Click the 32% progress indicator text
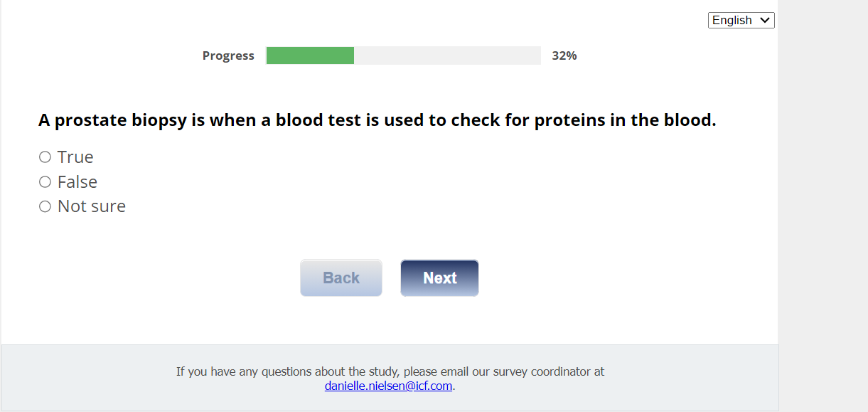 [x=564, y=56]
